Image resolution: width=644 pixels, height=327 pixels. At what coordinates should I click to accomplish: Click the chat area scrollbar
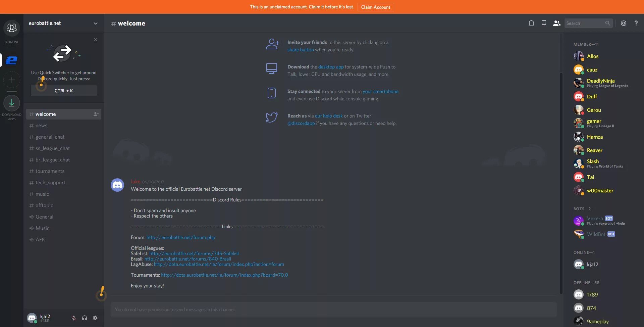pyautogui.click(x=561, y=183)
